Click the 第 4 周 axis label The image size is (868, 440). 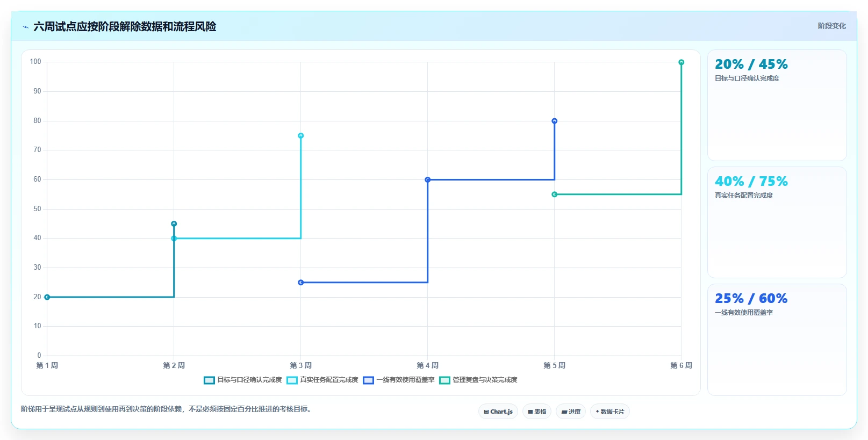(427, 365)
